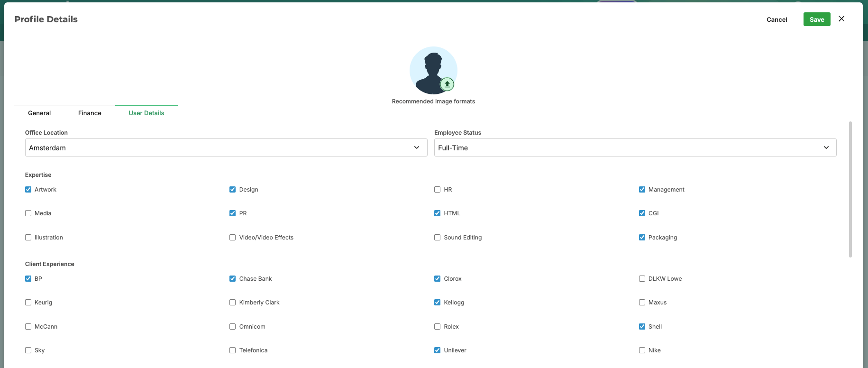
Task: Uncheck the Packaging checkbox
Action: point(642,238)
